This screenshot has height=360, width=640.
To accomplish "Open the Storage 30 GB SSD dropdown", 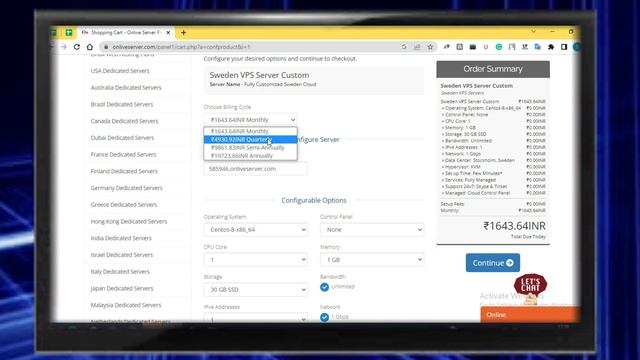I will click(x=256, y=289).
